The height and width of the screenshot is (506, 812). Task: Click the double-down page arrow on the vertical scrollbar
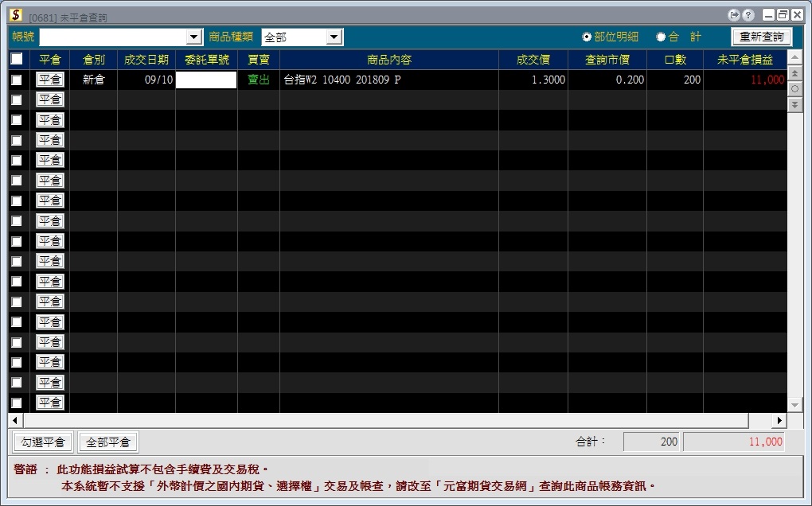(794, 104)
